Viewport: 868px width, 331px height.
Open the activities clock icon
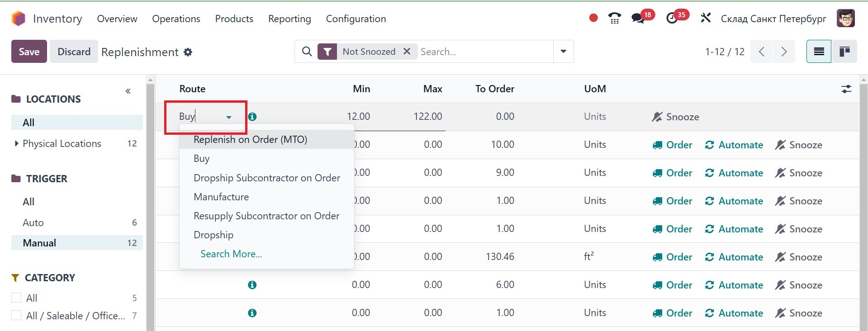pos(672,19)
